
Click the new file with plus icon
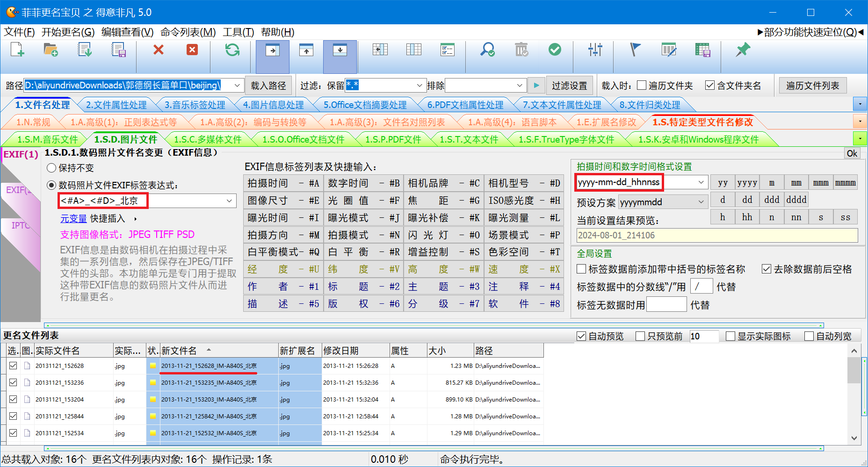point(17,50)
